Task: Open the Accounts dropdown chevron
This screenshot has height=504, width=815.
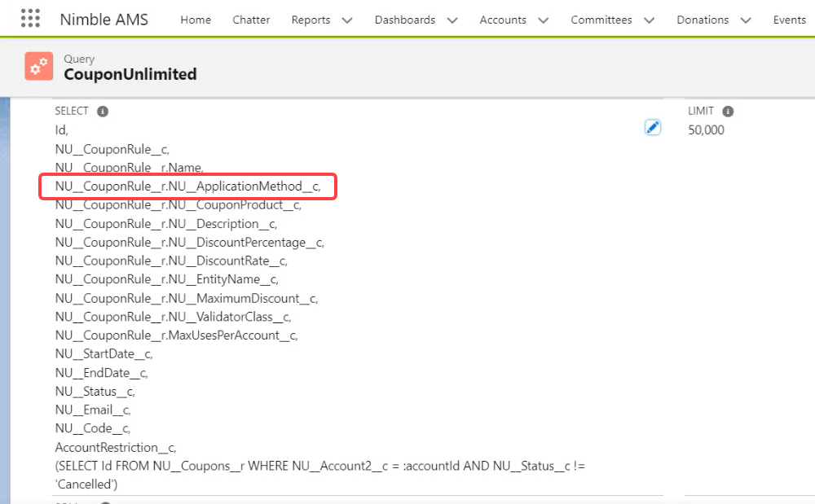Action: point(544,20)
